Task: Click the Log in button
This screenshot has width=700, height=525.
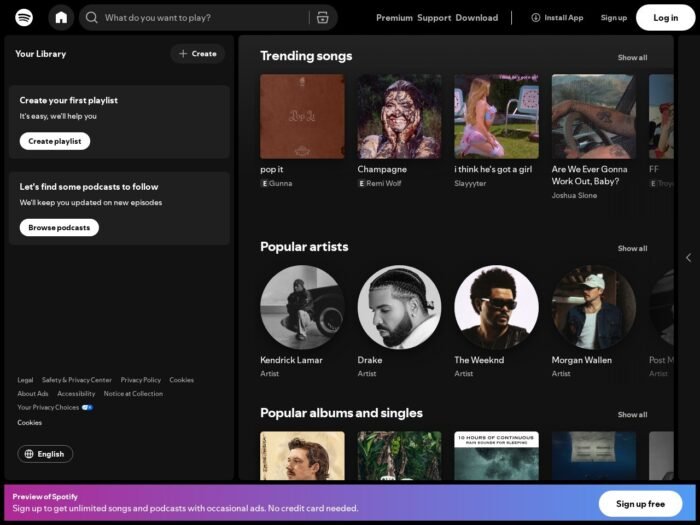Action: (666, 18)
